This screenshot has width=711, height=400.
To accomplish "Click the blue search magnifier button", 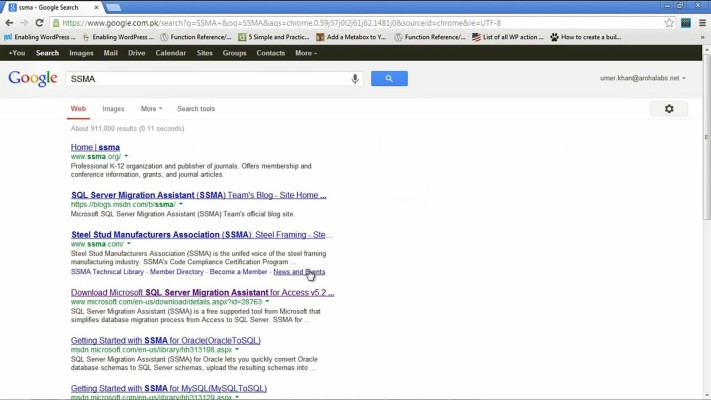I will [389, 79].
